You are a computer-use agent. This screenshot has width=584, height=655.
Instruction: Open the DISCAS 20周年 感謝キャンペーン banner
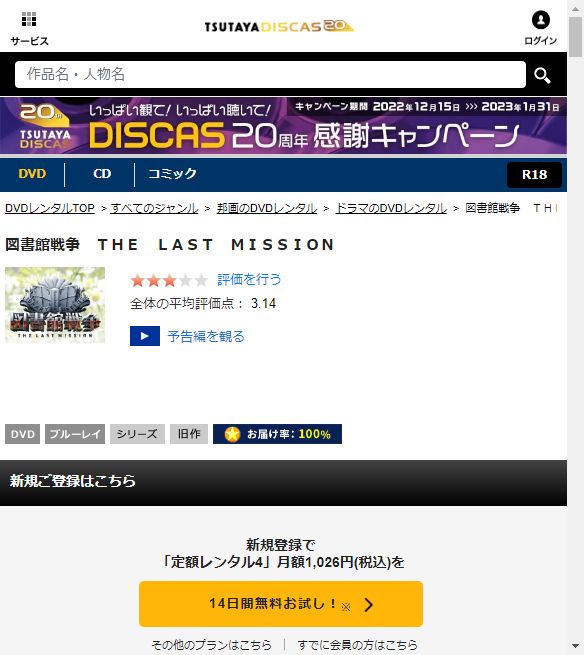click(283, 126)
